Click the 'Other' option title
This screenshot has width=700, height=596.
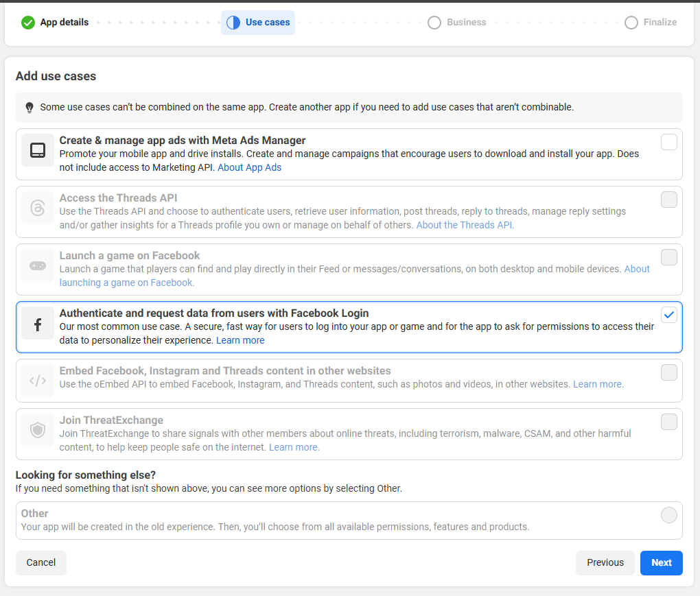point(34,513)
